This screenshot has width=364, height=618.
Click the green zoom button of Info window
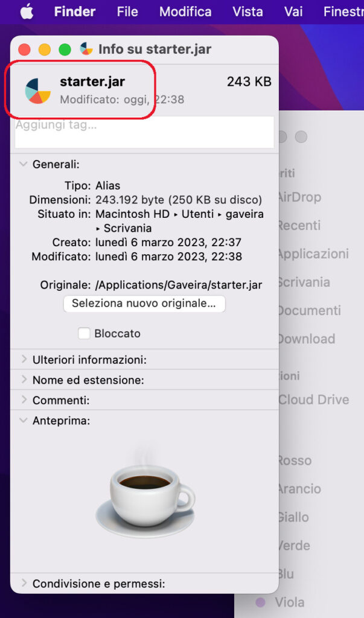coord(65,49)
